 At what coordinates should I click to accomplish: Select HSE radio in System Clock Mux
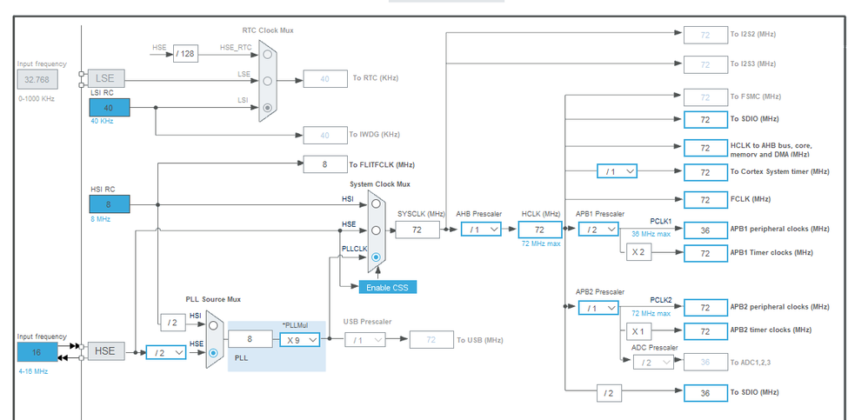[x=377, y=230]
